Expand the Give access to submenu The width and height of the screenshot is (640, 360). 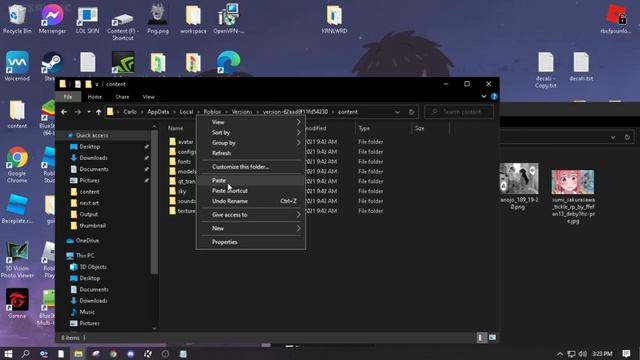pos(251,215)
